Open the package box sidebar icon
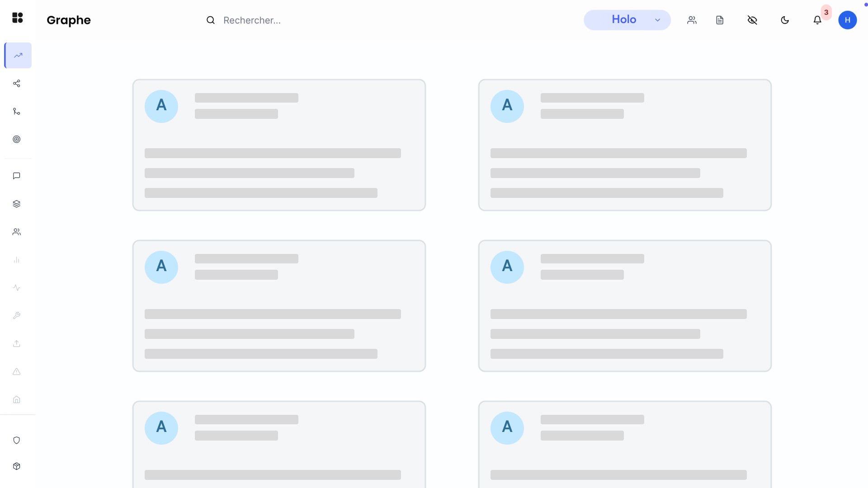The width and height of the screenshot is (868, 488). [17, 466]
